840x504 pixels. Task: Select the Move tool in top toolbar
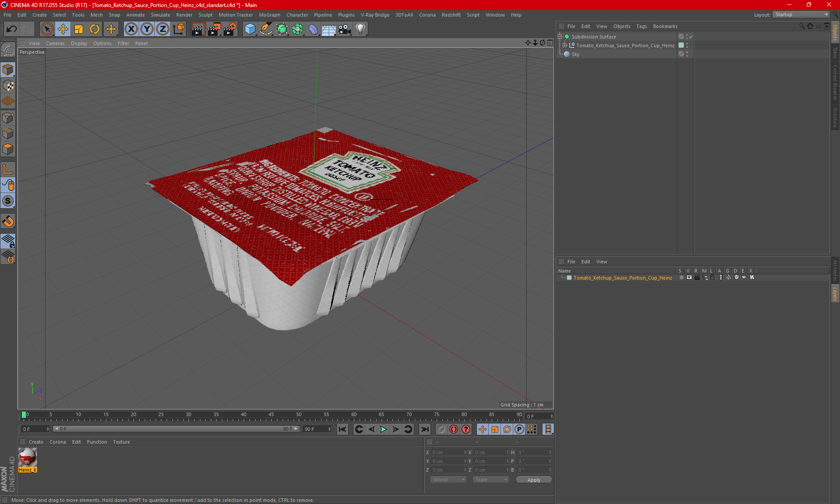tap(63, 29)
